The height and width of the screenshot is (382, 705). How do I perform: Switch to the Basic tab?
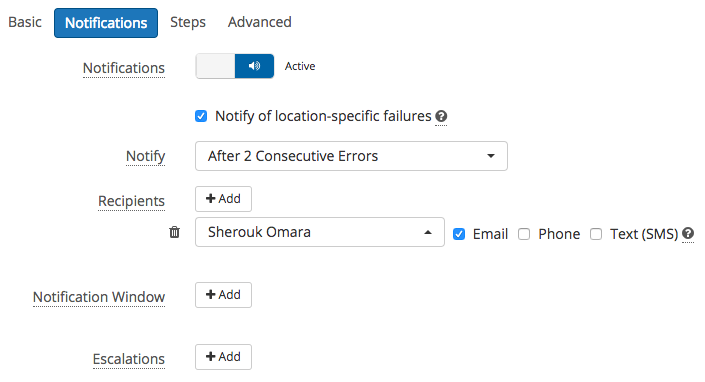(25, 22)
